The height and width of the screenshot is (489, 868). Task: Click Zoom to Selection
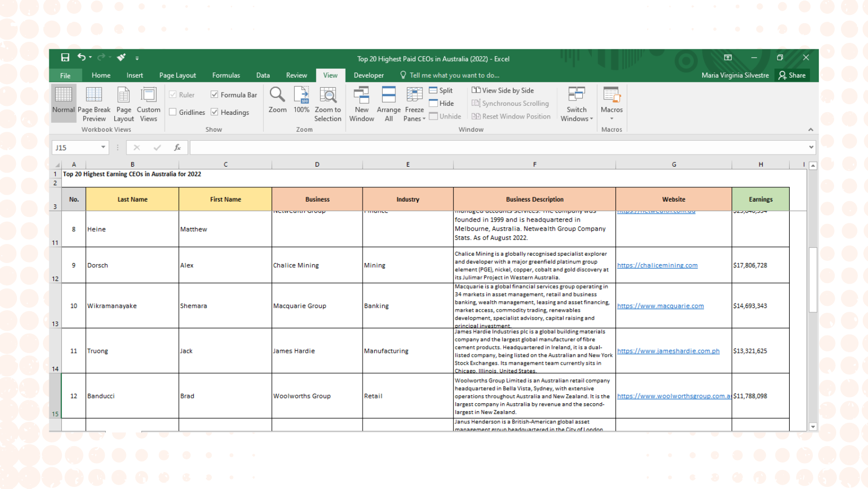(328, 104)
